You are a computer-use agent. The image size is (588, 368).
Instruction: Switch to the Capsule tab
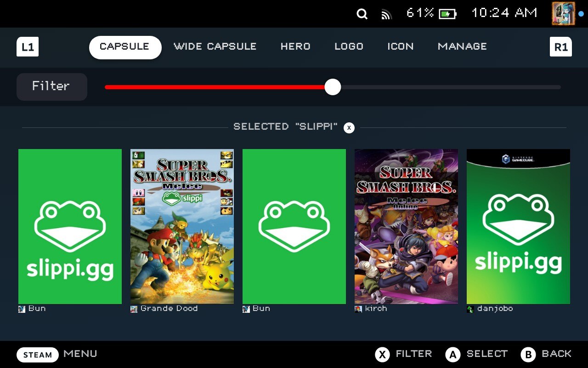pyautogui.click(x=125, y=47)
